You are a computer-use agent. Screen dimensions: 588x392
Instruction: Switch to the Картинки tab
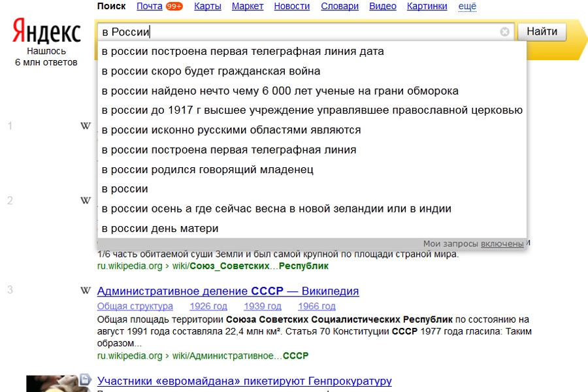click(x=427, y=7)
